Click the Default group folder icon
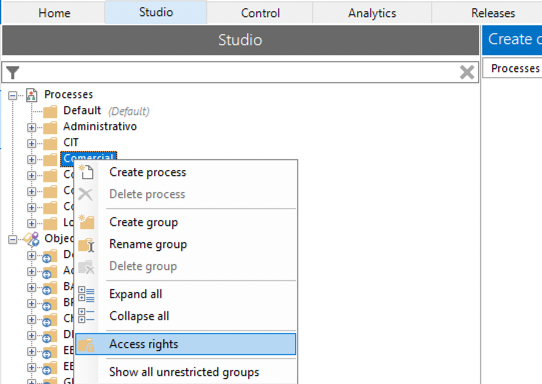 50,111
